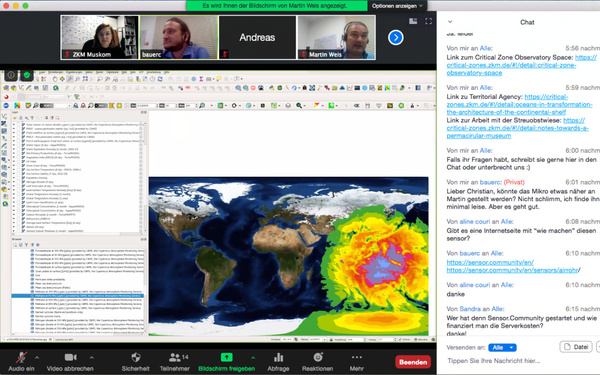The height and width of the screenshot is (375, 600).
Task: Open Reaktionen emoji icon
Action: tap(318, 357)
